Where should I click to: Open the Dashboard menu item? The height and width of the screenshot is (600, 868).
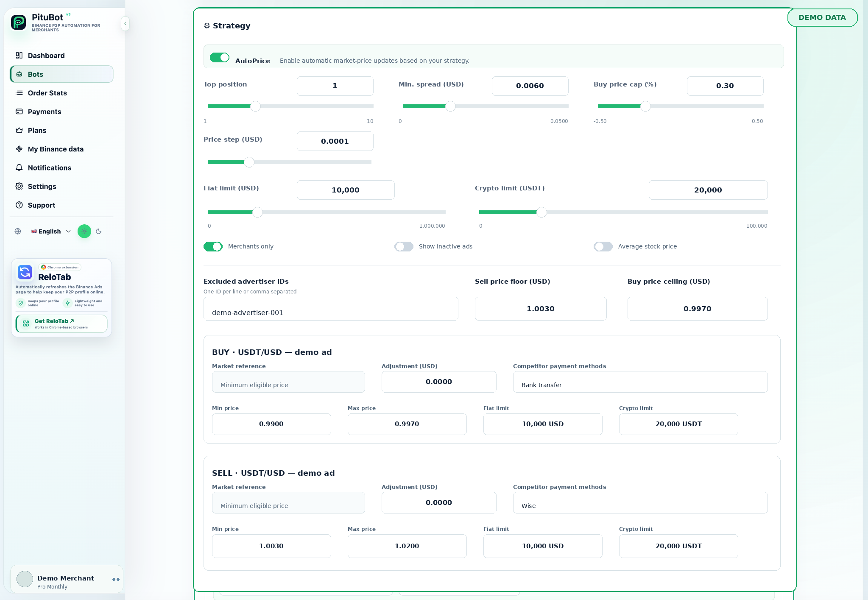(61, 56)
